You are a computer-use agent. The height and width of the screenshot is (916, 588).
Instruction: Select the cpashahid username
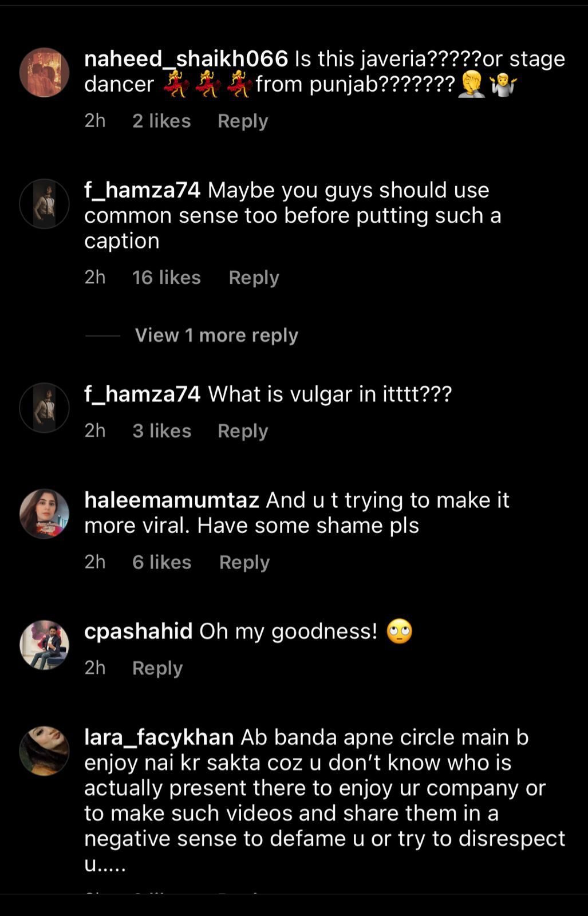(138, 631)
